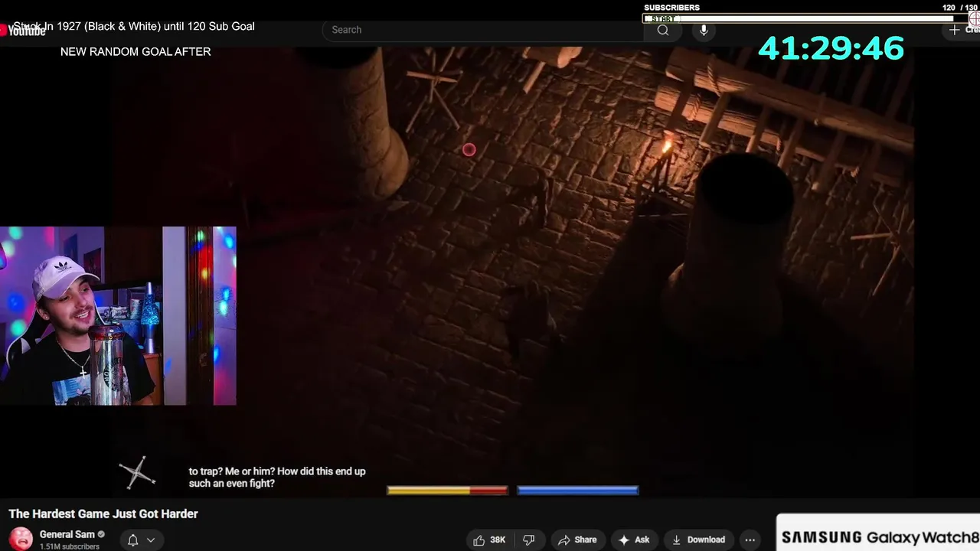980x551 pixels.
Task: Share the video using the Share button
Action: point(577,540)
